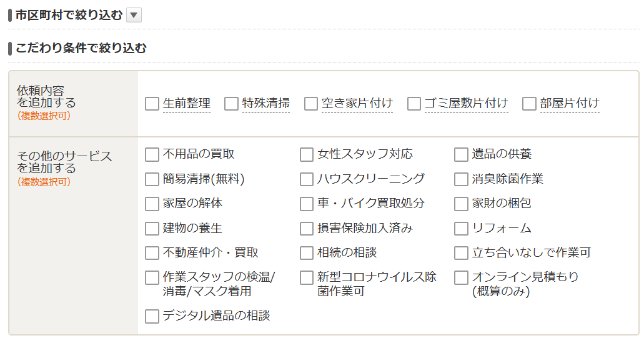Select the ゴミ屋敷片付け checkbox
The height and width of the screenshot is (338, 644).
[414, 104]
